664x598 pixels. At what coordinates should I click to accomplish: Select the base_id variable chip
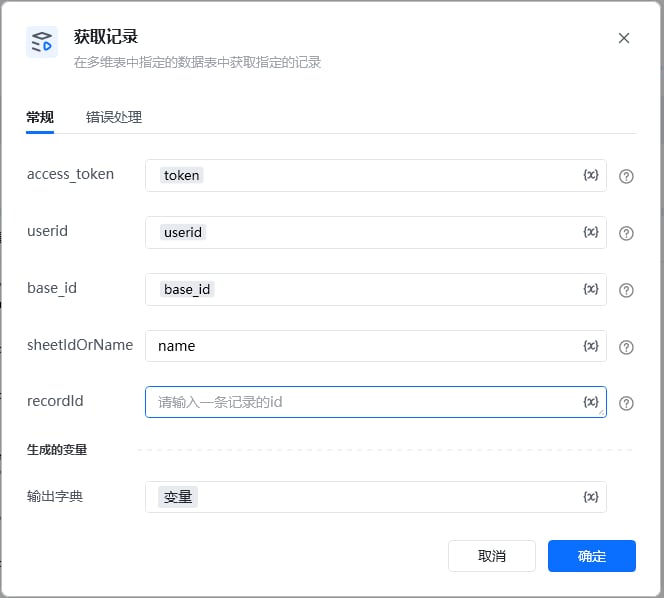187,289
